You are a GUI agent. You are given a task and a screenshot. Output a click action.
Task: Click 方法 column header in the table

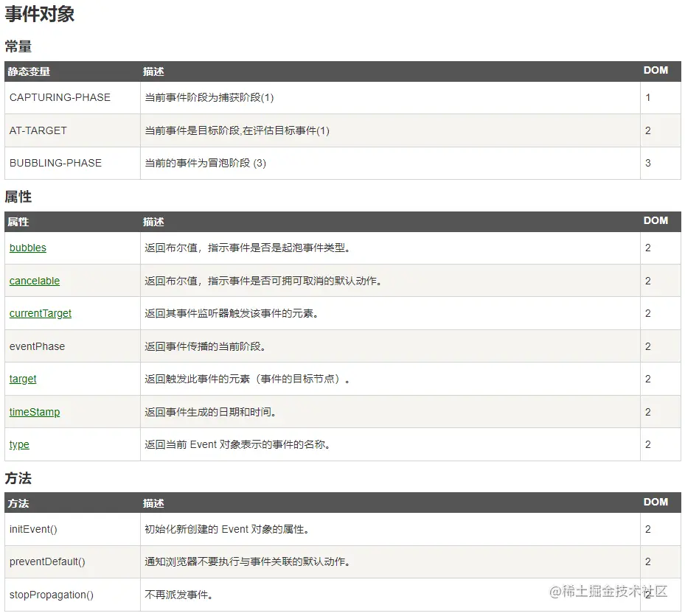pos(18,503)
